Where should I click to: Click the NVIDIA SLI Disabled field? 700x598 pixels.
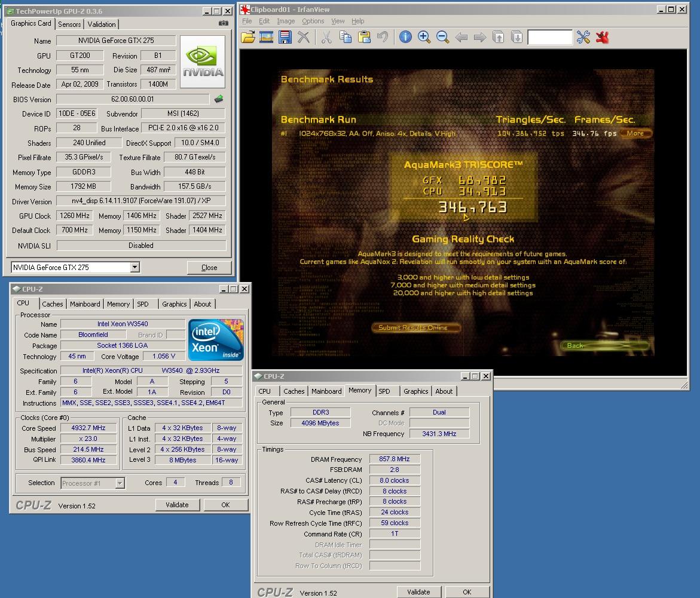(141, 246)
